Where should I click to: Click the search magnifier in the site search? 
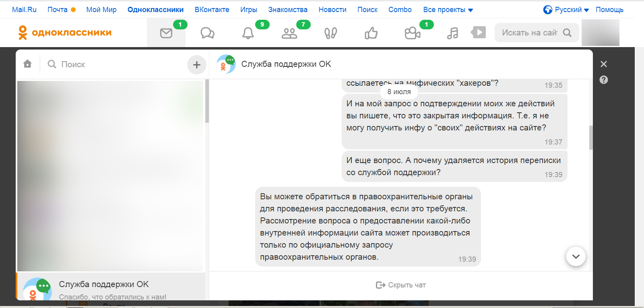(567, 33)
